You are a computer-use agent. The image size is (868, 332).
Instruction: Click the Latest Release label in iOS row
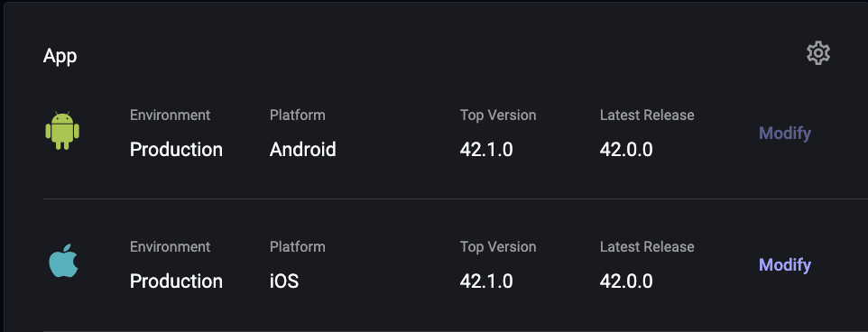[x=647, y=247]
